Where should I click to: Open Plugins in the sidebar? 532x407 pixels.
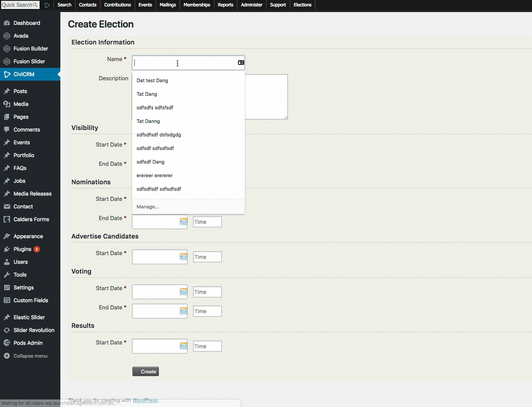tap(22, 249)
